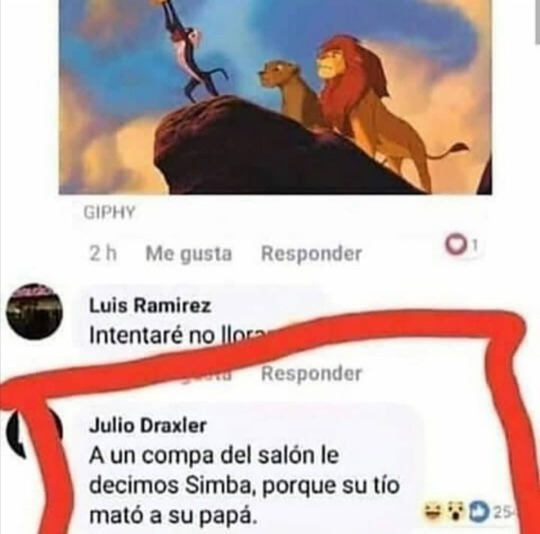Click the blue thumbs-up Like reaction icon
Image resolution: width=540 pixels, height=534 pixels.
click(479, 512)
